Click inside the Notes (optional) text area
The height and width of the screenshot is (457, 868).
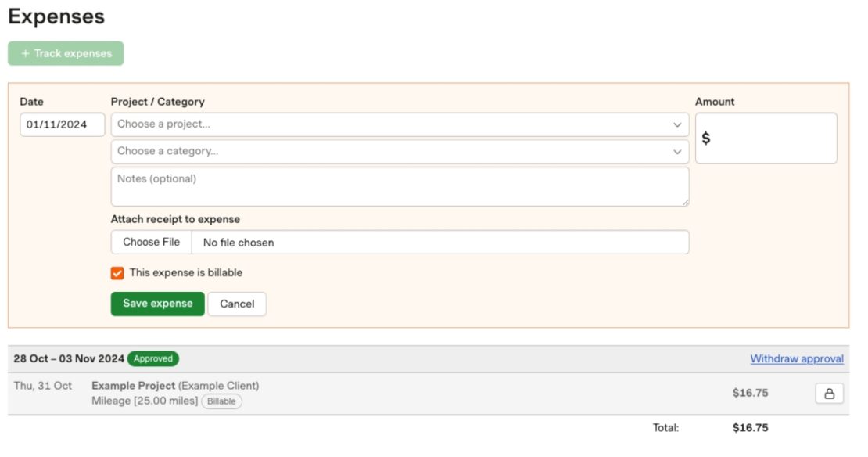click(399, 186)
